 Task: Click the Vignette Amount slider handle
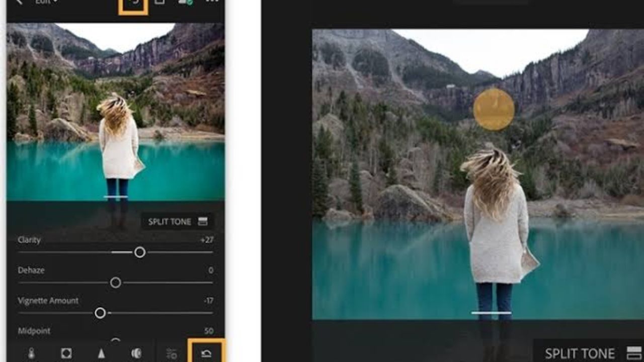[100, 313]
